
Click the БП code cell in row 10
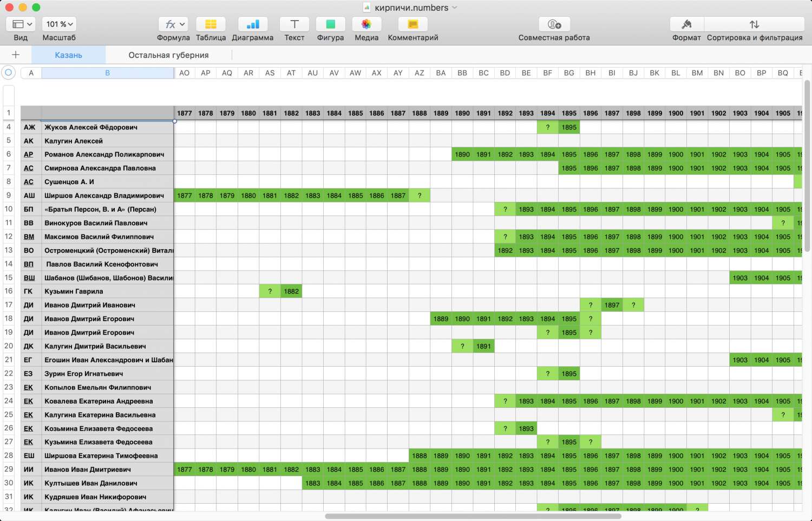click(x=31, y=209)
